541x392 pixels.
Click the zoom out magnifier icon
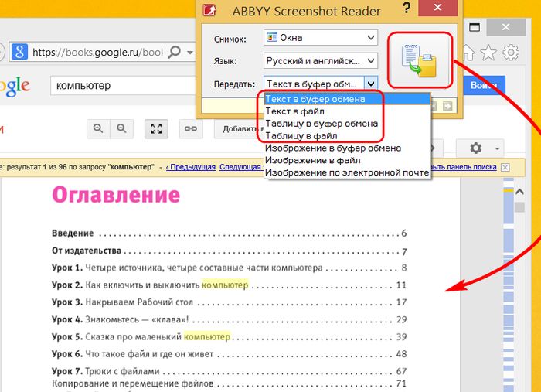[121, 128]
